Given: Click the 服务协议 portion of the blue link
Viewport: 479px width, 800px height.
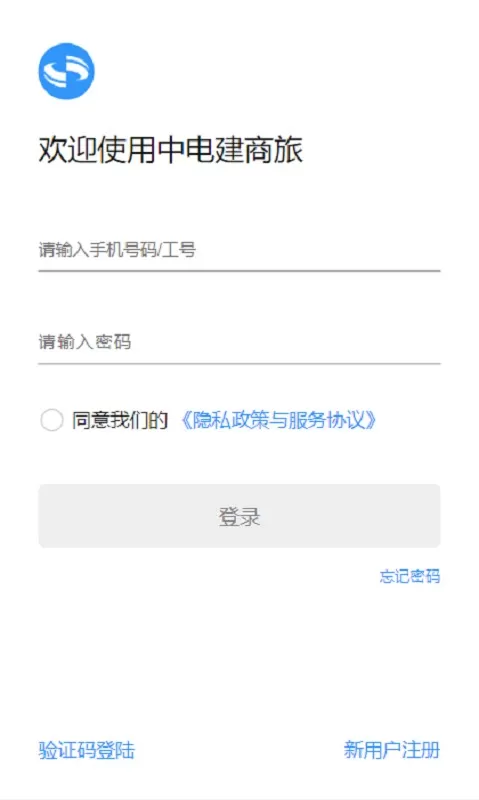Looking at the screenshot, I should pos(326,420).
